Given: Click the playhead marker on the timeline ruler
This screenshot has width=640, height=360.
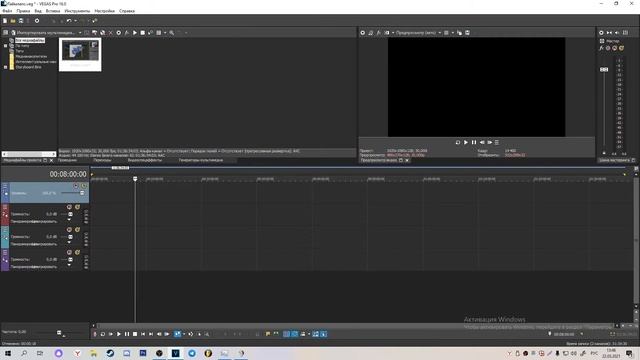Looking at the screenshot, I should (x=135, y=179).
